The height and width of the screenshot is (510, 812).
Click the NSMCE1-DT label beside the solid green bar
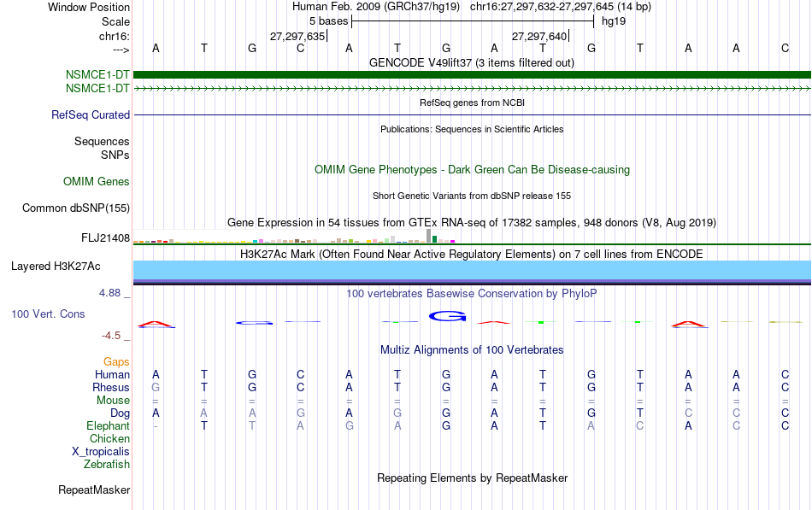[x=97, y=75]
